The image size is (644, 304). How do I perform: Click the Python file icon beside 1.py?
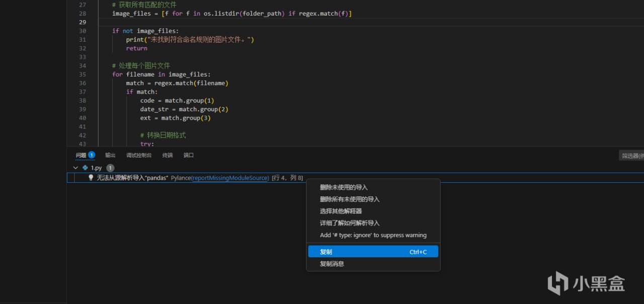86,168
